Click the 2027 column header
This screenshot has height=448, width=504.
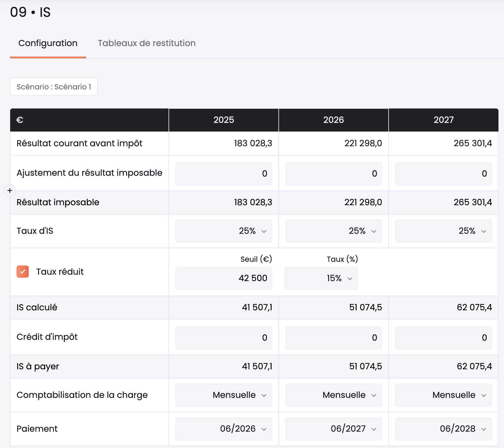coord(444,120)
